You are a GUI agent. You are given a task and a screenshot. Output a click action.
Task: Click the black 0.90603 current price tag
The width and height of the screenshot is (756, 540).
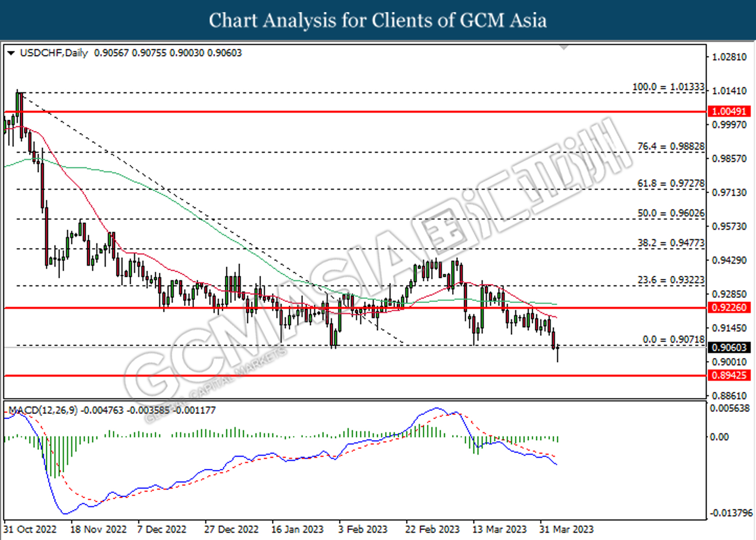click(729, 347)
